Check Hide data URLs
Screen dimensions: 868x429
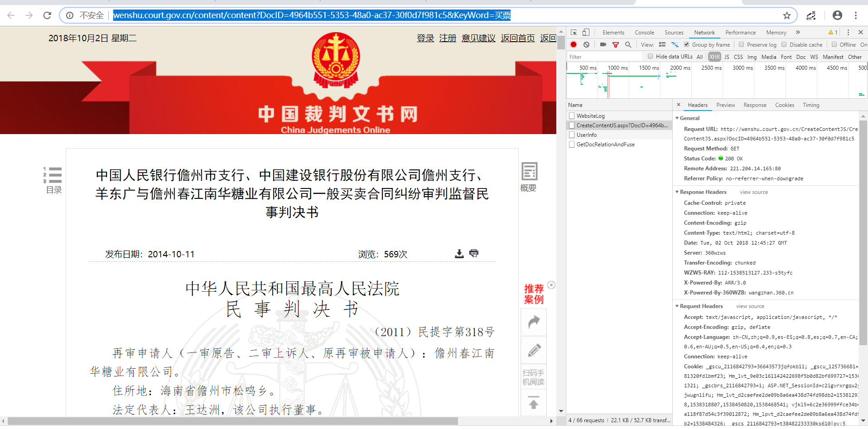click(x=650, y=56)
